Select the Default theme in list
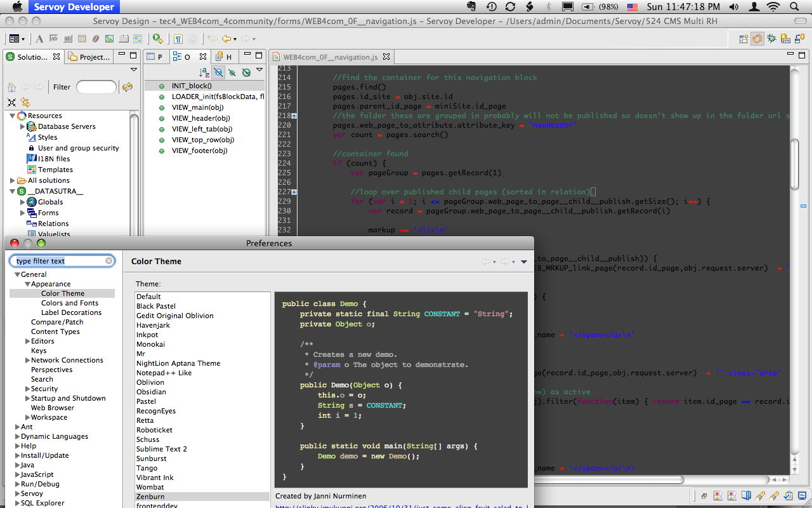 click(x=148, y=297)
